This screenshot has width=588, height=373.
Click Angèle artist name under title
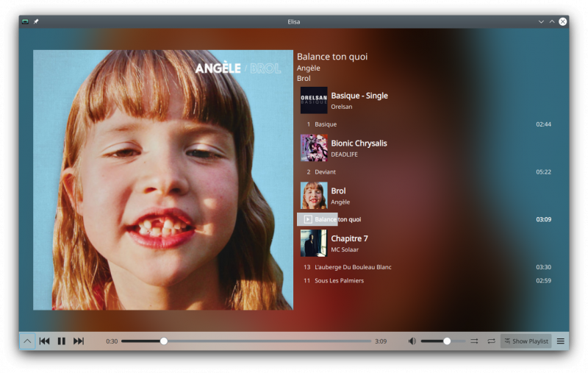click(308, 68)
